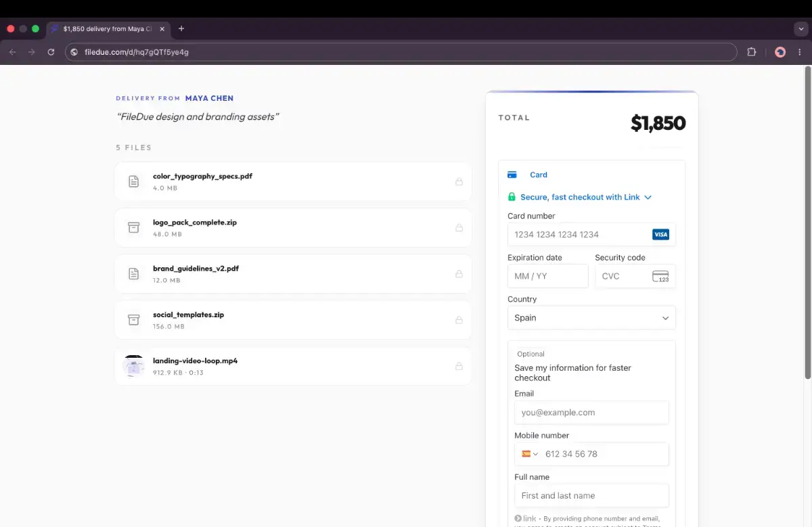Image resolution: width=812 pixels, height=527 pixels.
Task: Click the social_templates.zip file name
Action: coord(188,315)
